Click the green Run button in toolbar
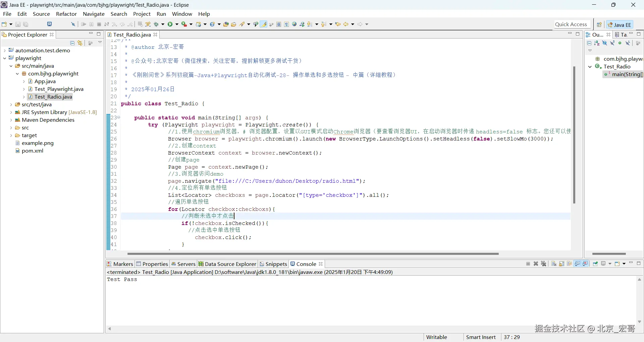 click(x=170, y=24)
